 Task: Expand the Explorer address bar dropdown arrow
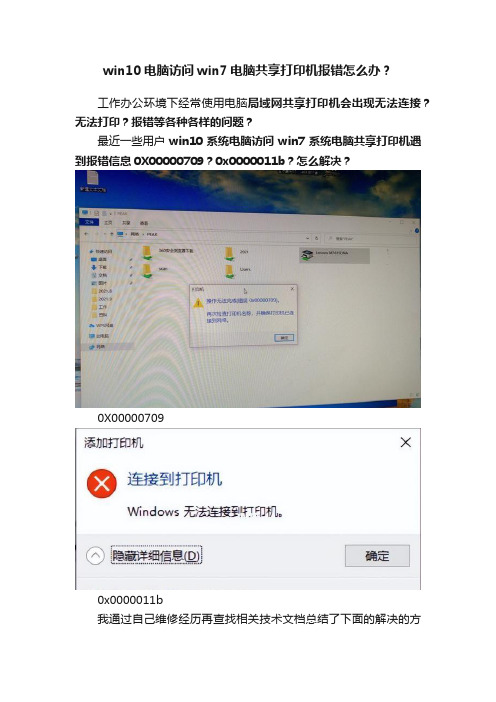point(308,238)
